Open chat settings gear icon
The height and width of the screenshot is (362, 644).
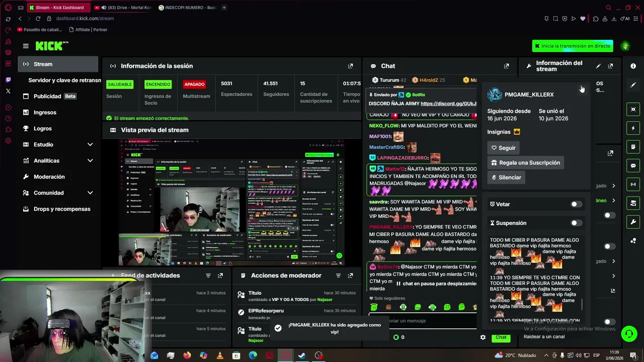[x=483, y=337]
